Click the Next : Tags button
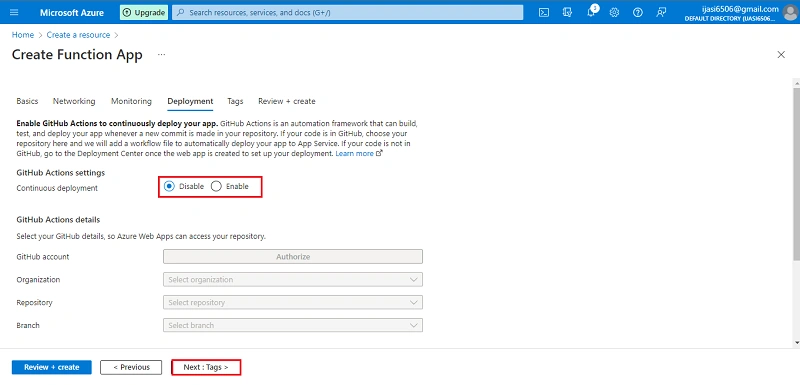Image resolution: width=800 pixels, height=385 pixels. tap(206, 367)
